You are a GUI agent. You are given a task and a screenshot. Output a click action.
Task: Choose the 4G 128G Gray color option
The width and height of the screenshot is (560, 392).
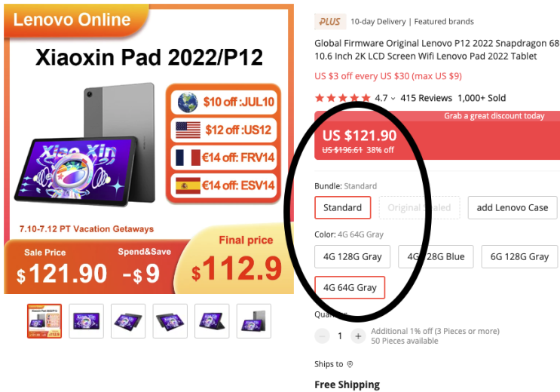[352, 256]
